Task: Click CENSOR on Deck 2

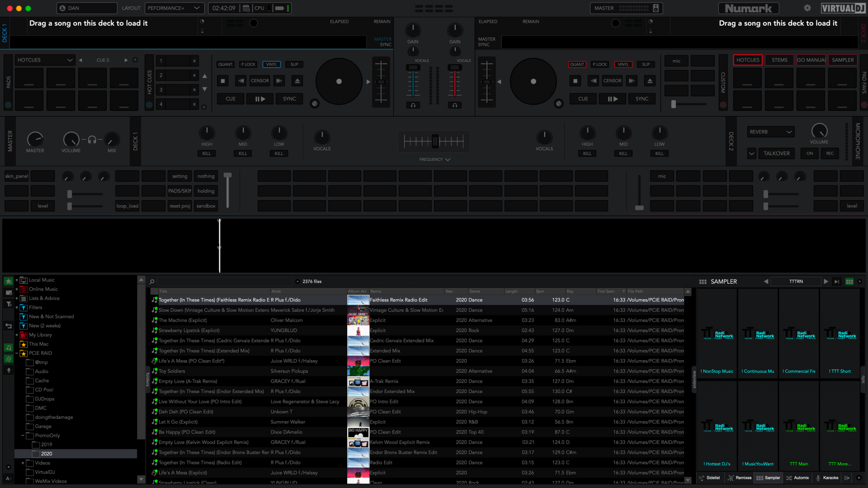Action: click(x=612, y=81)
